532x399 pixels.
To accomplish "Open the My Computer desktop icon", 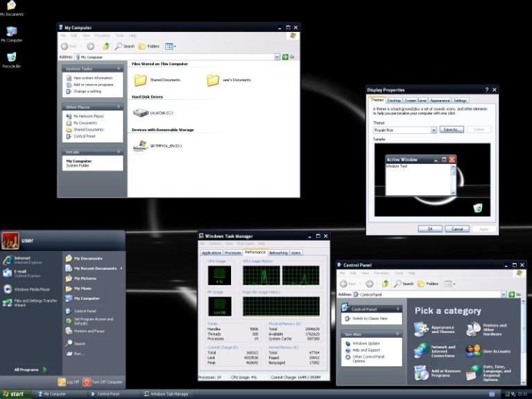I will coord(12,34).
